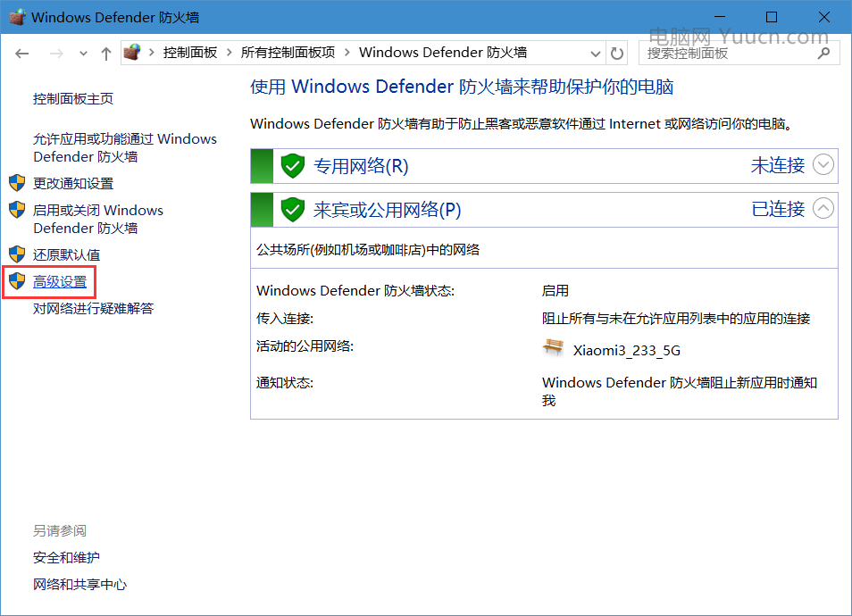Collapse the 来宾或公用网络 section with its chevron
This screenshot has width=852, height=616.
point(823,208)
